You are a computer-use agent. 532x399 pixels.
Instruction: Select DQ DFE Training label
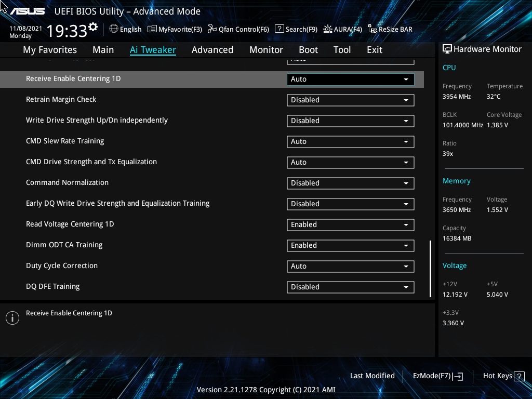click(53, 286)
